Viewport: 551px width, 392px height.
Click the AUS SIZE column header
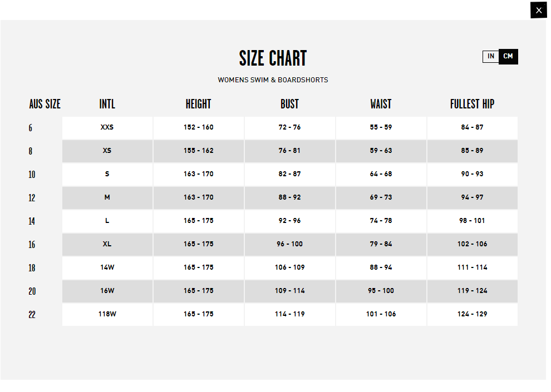(45, 104)
